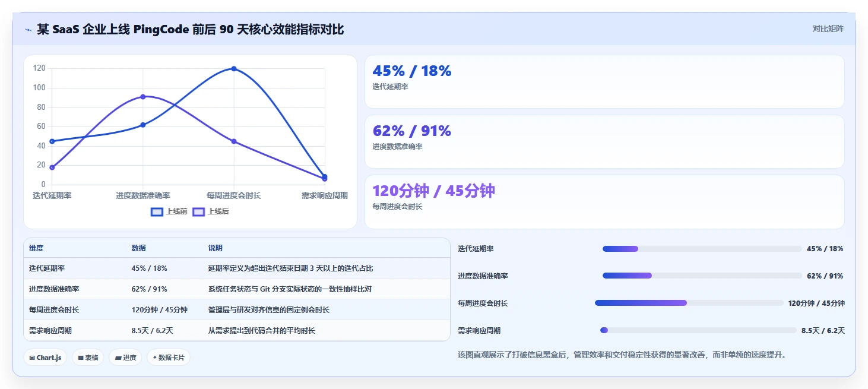Click the 需求响应周期 progress bar
The height and width of the screenshot is (389, 868).
pos(698,330)
